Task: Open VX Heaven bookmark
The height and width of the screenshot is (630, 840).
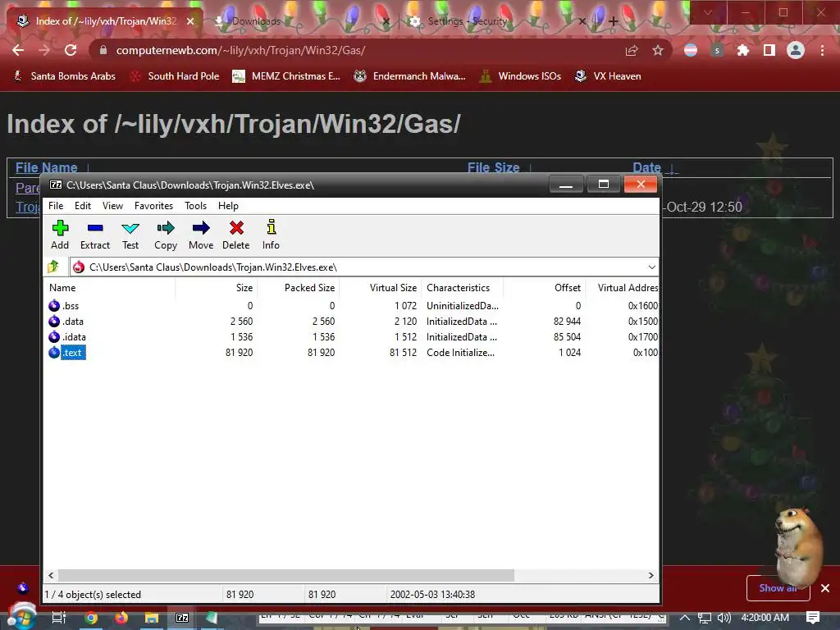Action: (608, 76)
